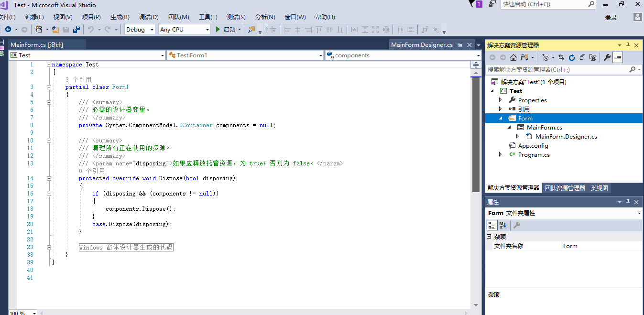Image resolution: width=644 pixels, height=315 pixels.
Task: Click the split editor handle above scrollbar
Action: 476,65
